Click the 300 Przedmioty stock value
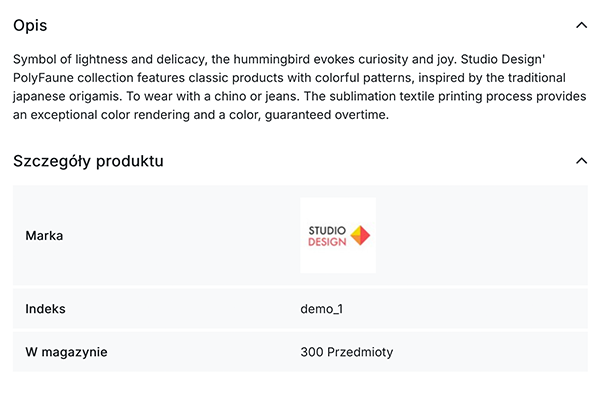The width and height of the screenshot is (600, 400). click(x=346, y=352)
